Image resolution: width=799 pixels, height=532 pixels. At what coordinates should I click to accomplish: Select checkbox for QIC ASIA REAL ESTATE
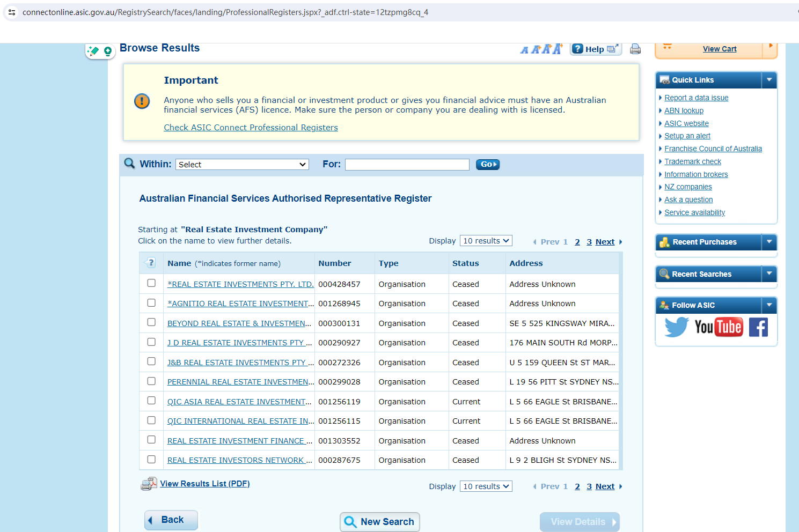[x=151, y=401]
